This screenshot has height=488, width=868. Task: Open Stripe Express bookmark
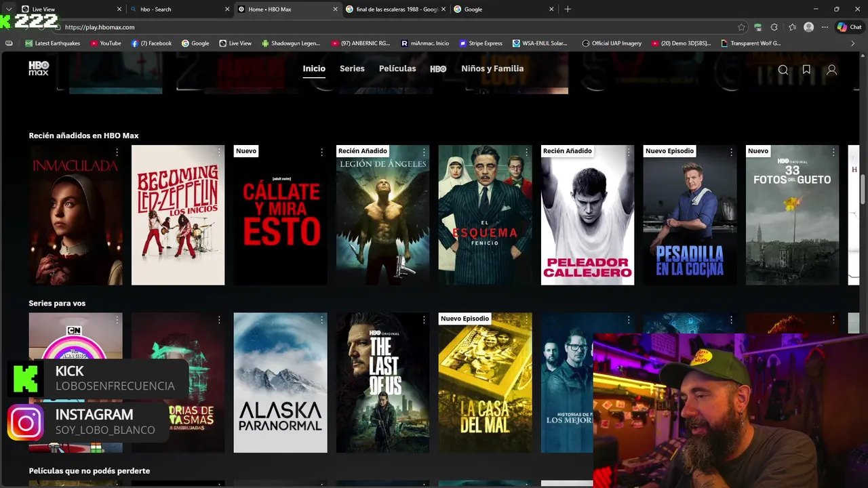tap(481, 43)
